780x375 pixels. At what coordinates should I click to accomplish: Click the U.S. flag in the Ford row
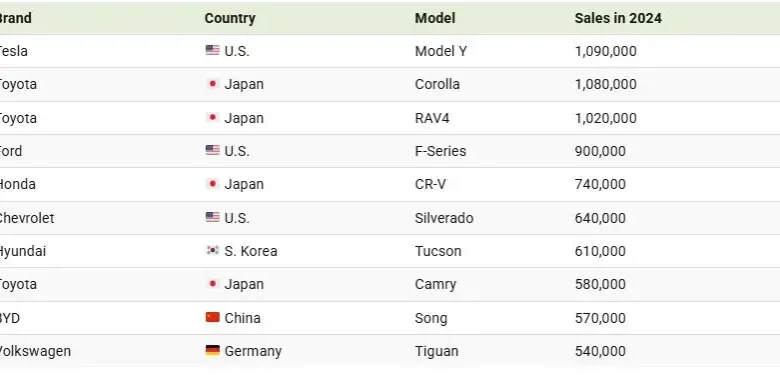212,150
